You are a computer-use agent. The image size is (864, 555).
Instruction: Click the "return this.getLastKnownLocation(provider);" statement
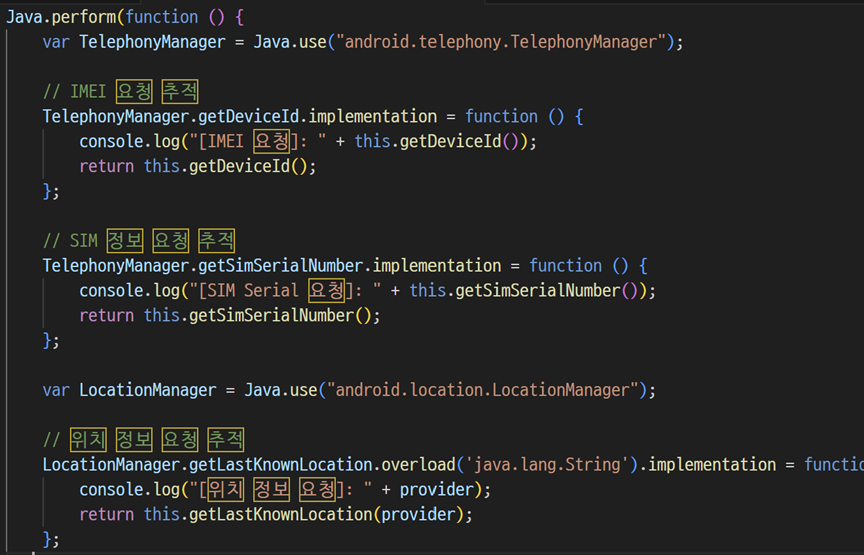(275, 515)
